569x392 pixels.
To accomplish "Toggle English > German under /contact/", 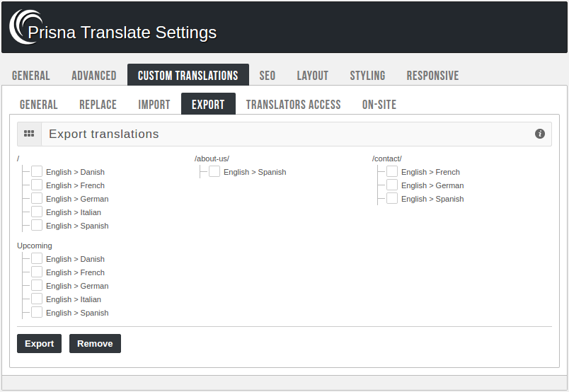I will 392,185.
